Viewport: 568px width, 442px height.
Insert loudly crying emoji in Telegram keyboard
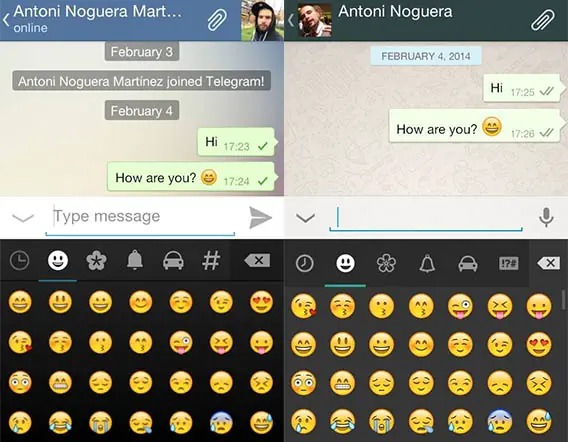[100, 422]
